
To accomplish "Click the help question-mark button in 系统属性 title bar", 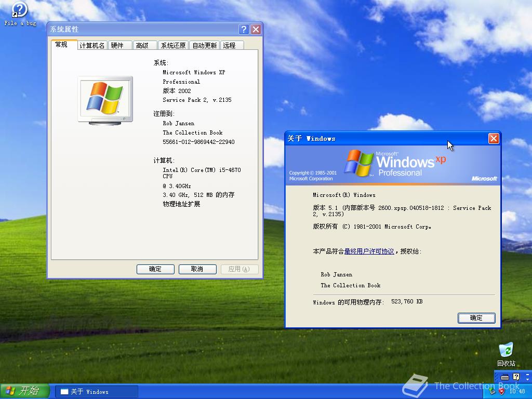I will coord(244,29).
